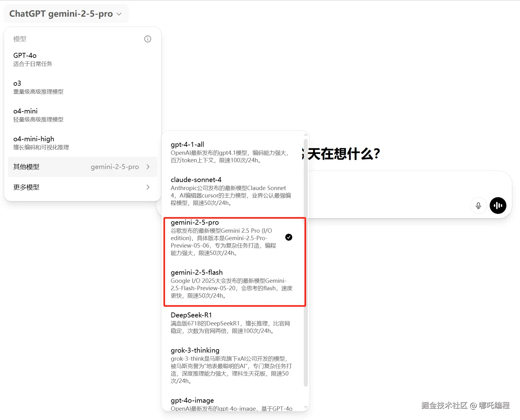Expand the 其他模型 submenu chevron
The height and width of the screenshot is (420, 520).
148,167
